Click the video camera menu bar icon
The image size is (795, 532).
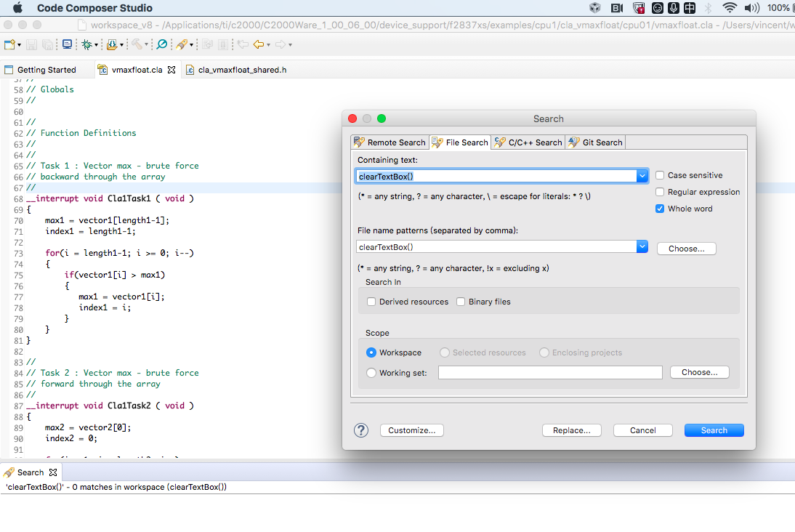616,7
